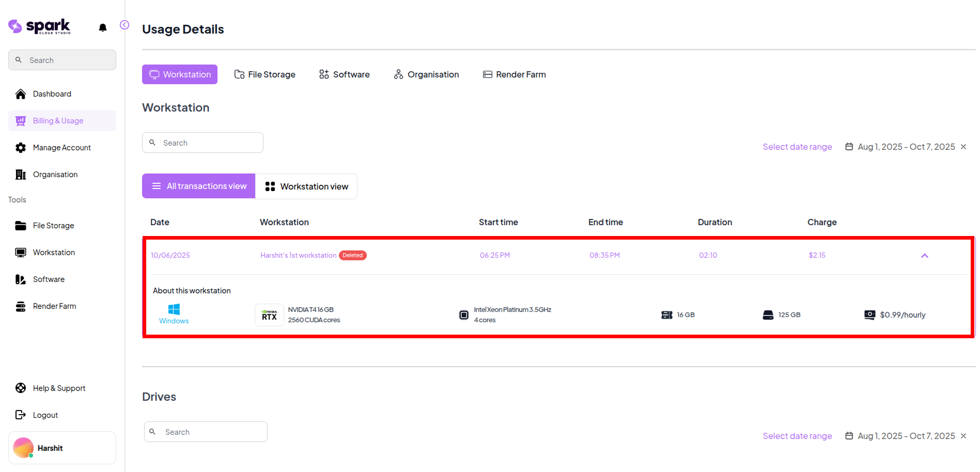Image resolution: width=980 pixels, height=472 pixels.
Task: Open Harshit's 1st workstation link
Action: point(298,255)
